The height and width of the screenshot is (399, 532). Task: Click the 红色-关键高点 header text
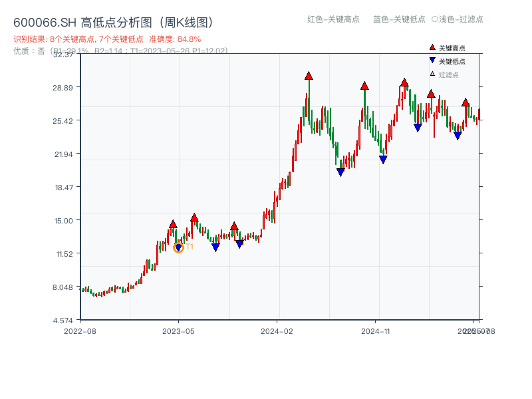pyautogui.click(x=333, y=19)
